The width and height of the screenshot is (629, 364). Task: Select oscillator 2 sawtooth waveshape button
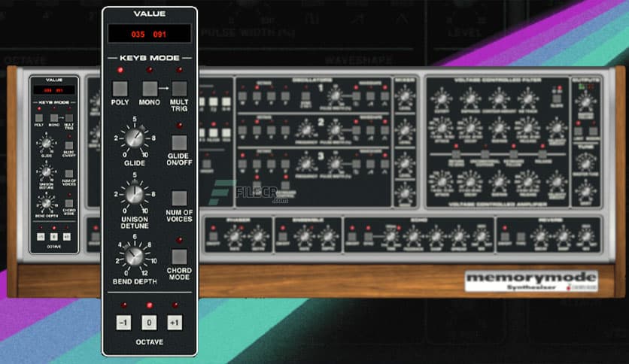tap(370, 130)
